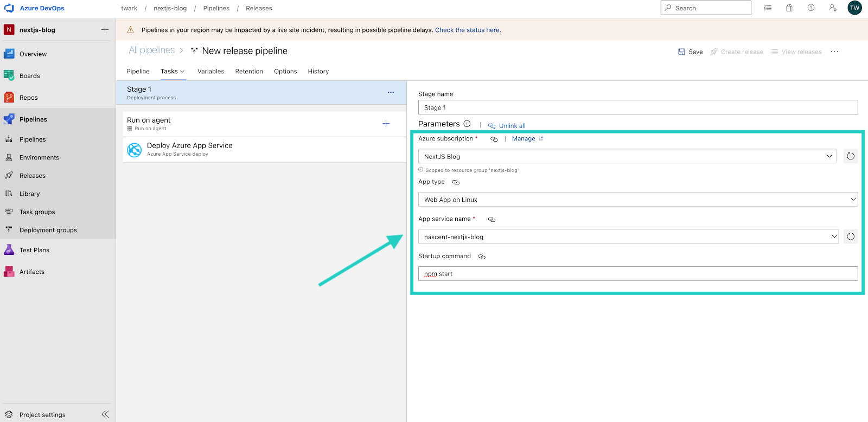The width and height of the screenshot is (868, 422).
Task: Open the Overview sidebar icon
Action: pos(9,54)
